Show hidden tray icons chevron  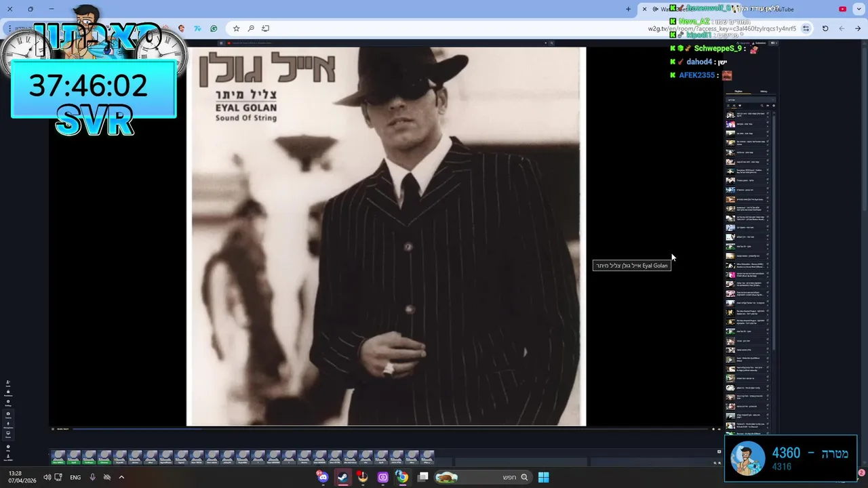121,477
